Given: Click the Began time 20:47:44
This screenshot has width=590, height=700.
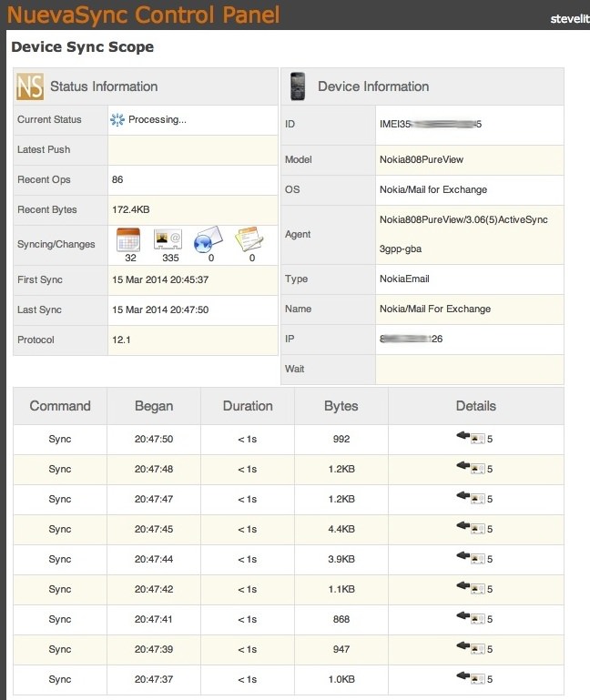Looking at the screenshot, I should tap(154, 559).
